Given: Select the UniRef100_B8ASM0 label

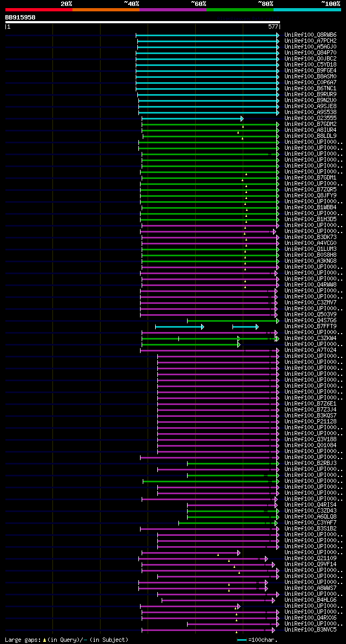Looking at the screenshot, I should pyautogui.click(x=310, y=77).
